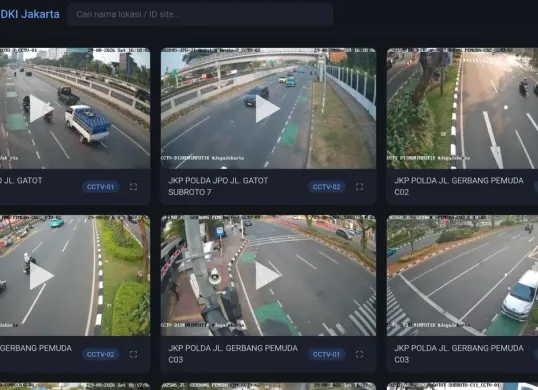Viewport: 538px width, 390px height.
Task: Open the DKI Jakarta title link
Action: coord(30,14)
